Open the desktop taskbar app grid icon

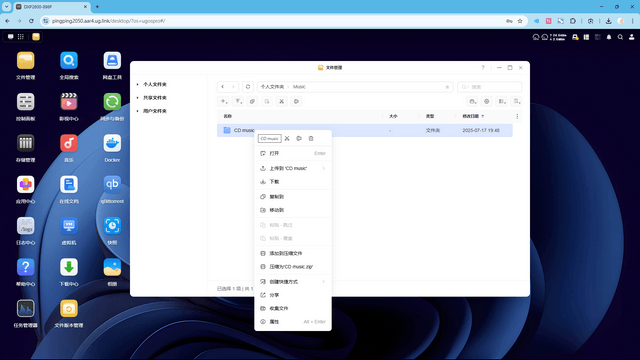[21, 37]
